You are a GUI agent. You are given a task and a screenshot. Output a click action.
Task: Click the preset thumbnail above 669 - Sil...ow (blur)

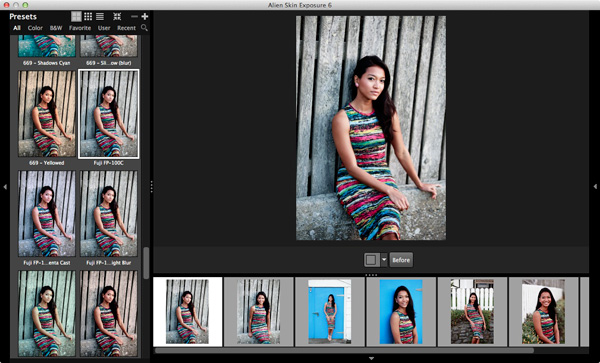[109, 46]
